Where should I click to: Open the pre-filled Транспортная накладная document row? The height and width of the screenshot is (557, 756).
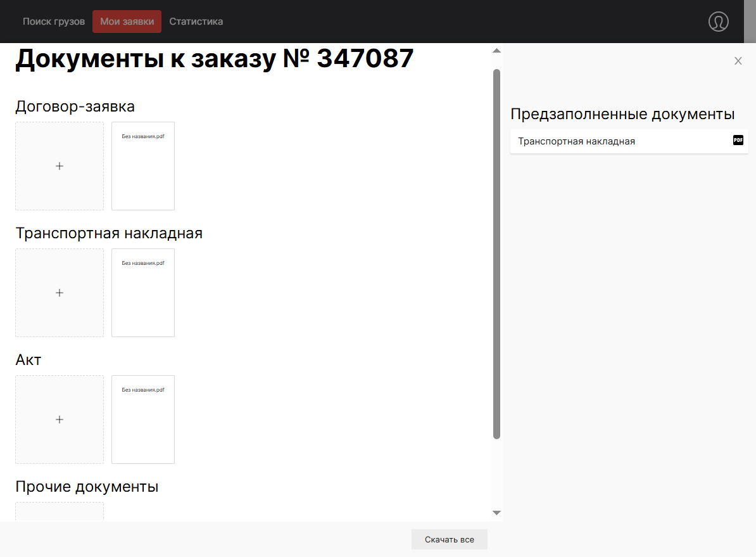[629, 141]
